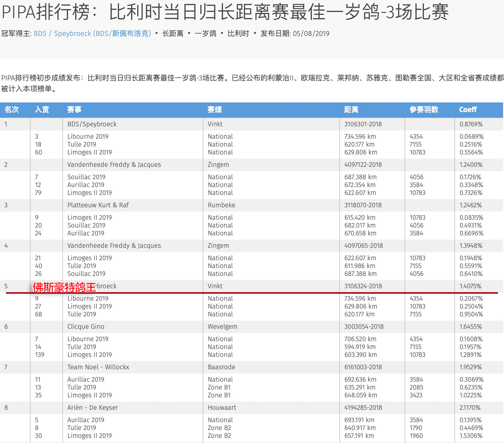Click Team Noel - Willockx name
Screen dimensions: 504x443
pos(98,367)
